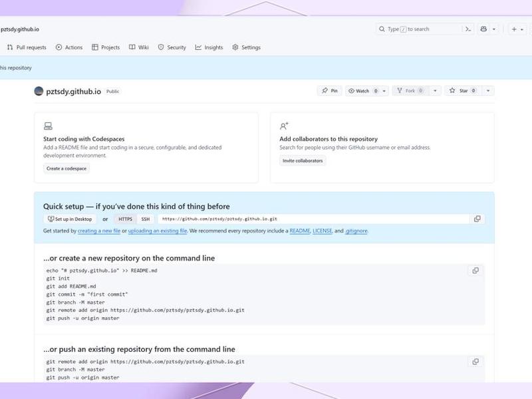This screenshot has height=399, width=532.
Task: Expand the Star lists dropdown arrow
Action: click(488, 90)
